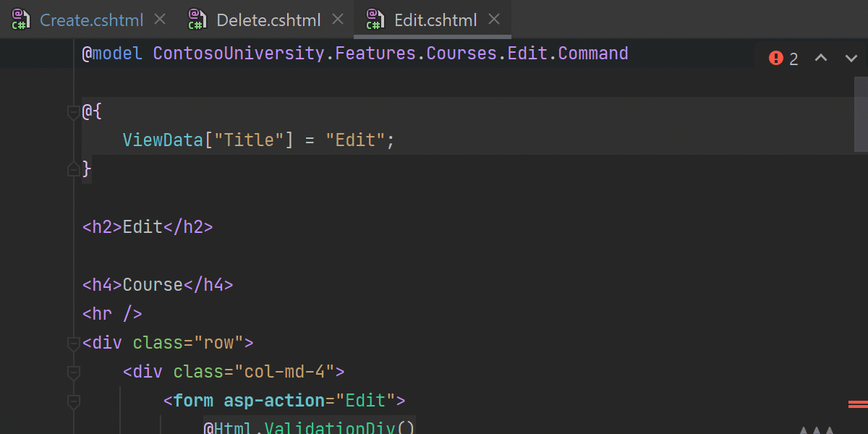
Task: Collapse the div class row region from the gutter
Action: pos(73,342)
